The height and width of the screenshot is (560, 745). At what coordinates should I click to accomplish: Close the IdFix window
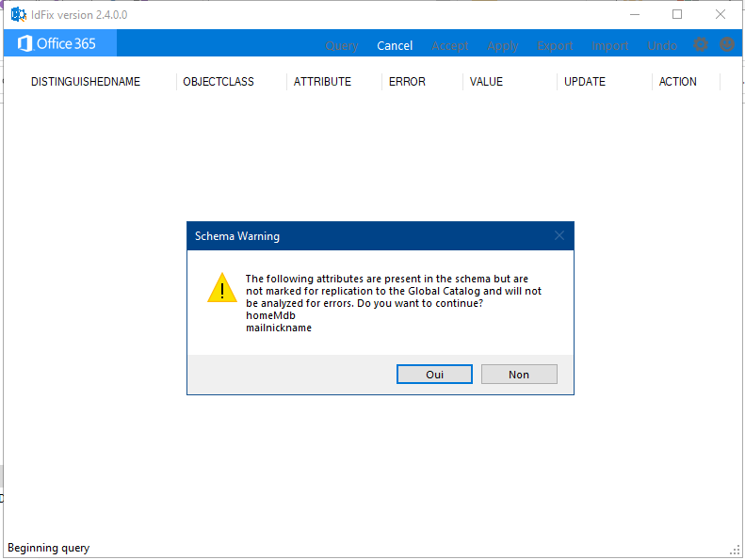[x=721, y=15]
